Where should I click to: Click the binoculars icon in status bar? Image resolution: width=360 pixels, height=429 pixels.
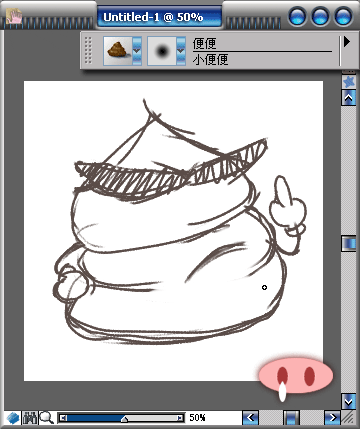(x=30, y=418)
